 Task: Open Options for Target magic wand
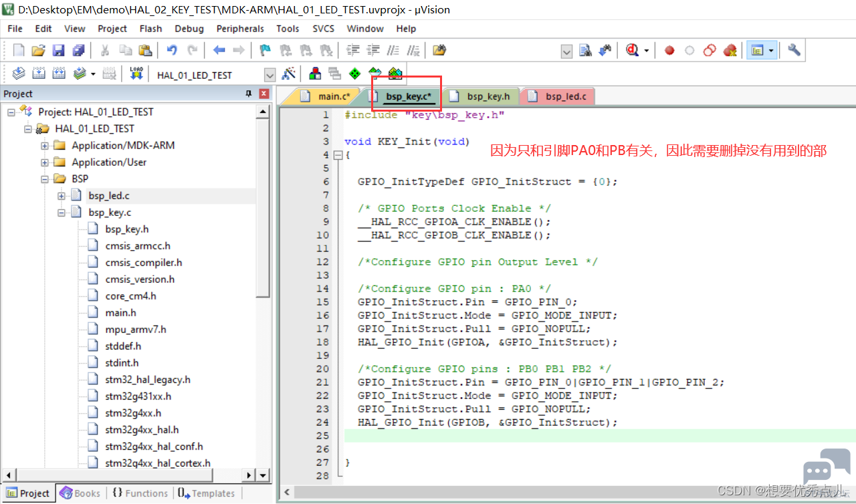point(289,74)
